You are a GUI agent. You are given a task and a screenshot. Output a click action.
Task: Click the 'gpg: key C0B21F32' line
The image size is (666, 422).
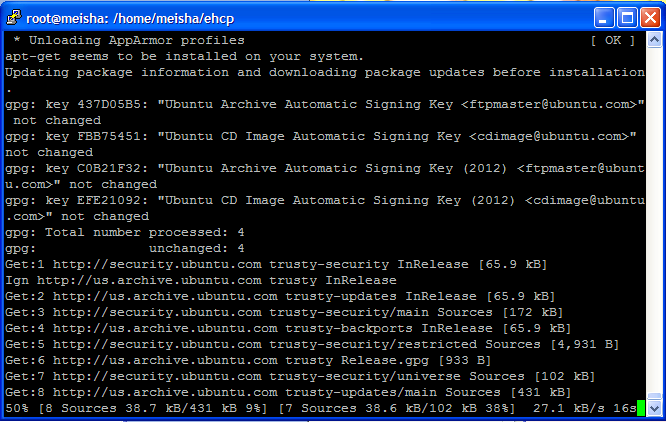click(325, 169)
